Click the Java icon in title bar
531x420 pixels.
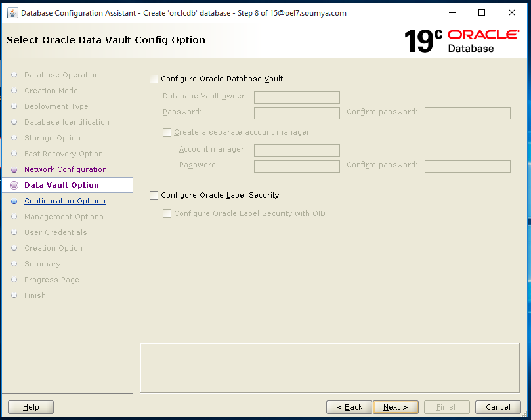tap(12, 13)
